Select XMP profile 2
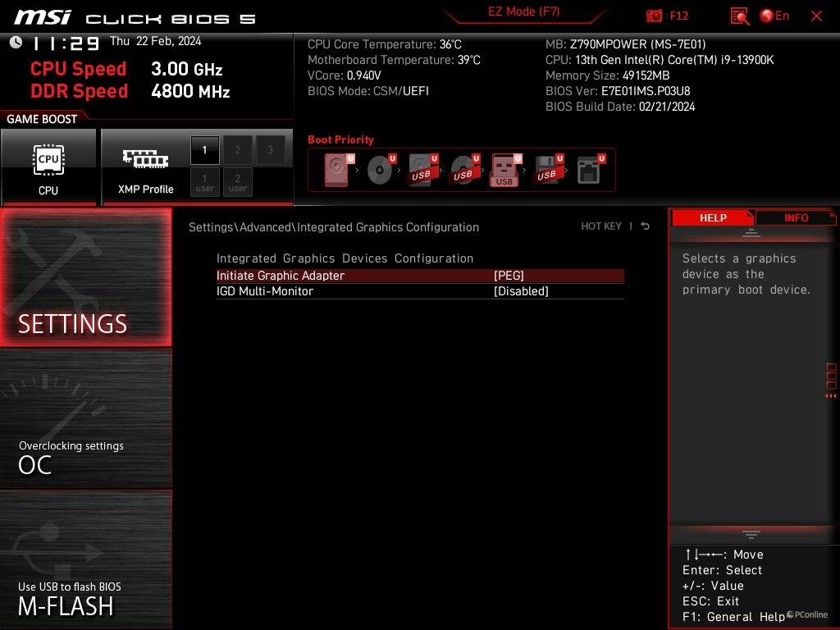This screenshot has width=840, height=630. coord(237,150)
